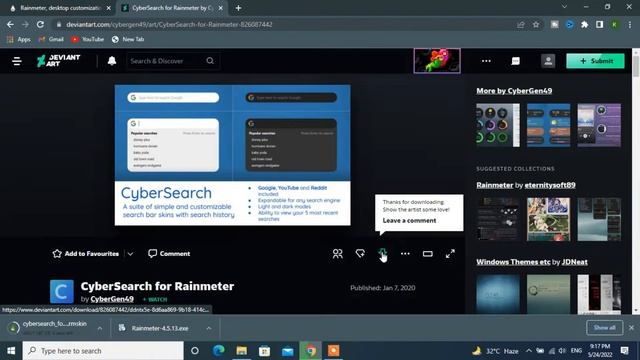Open the Rainmeter collection link

(x=494, y=185)
